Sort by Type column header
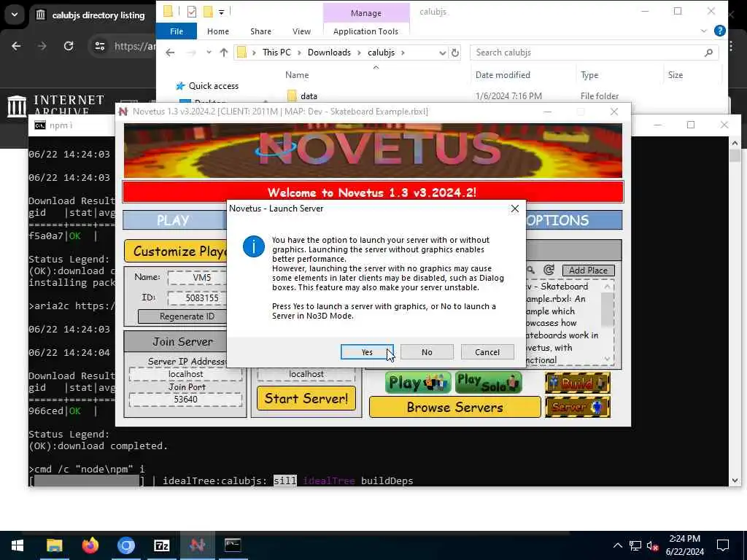 coord(589,75)
